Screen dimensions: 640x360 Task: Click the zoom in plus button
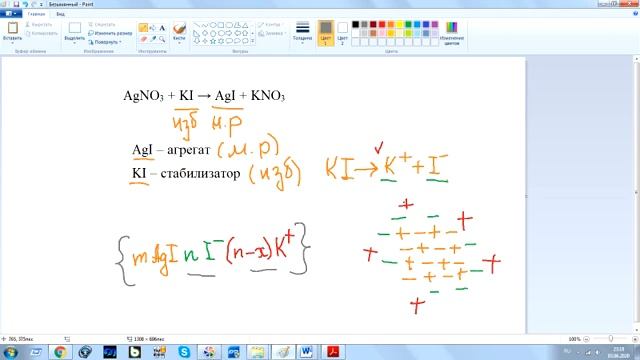tap(635, 339)
